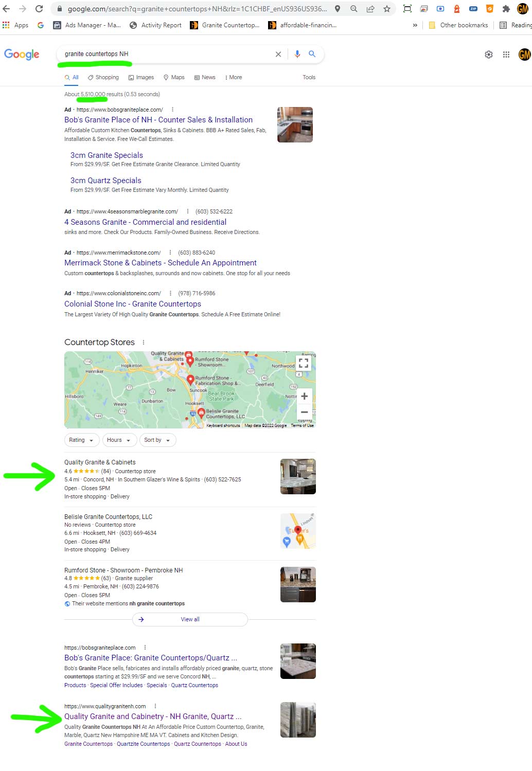The image size is (532, 771).
Task: Switch to the Shopping results tab
Action: click(103, 77)
